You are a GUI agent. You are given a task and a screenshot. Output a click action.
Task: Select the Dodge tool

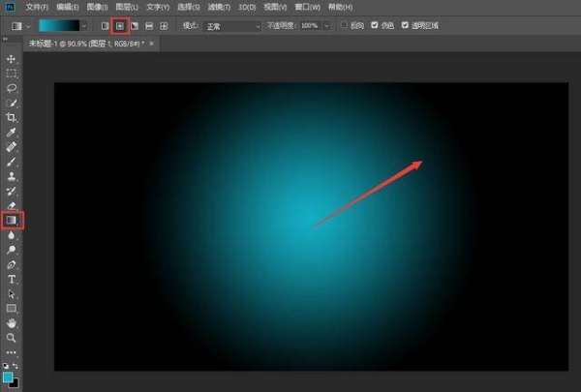12,250
